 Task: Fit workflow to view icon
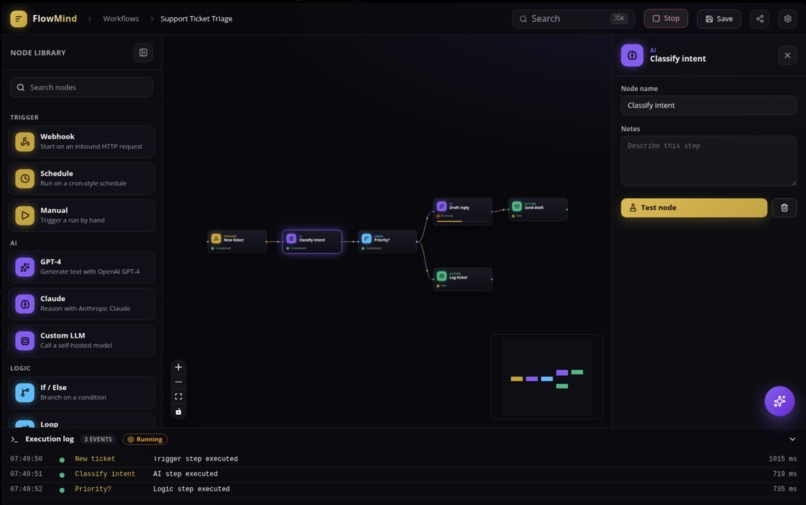pos(178,396)
